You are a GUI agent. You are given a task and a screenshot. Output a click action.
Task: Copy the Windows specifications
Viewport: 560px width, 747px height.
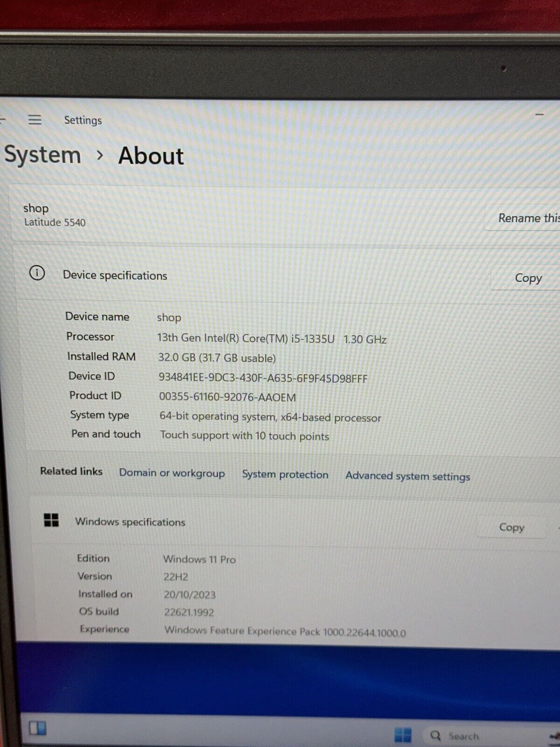[x=511, y=528]
